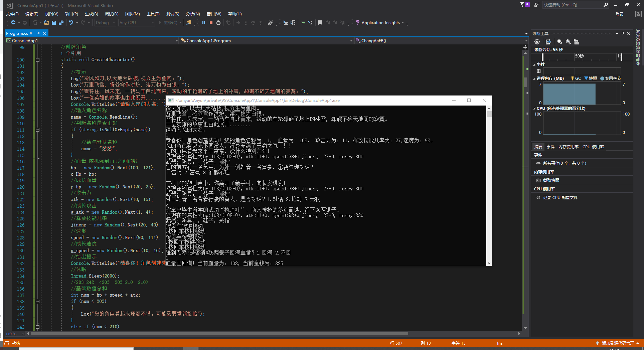This screenshot has width=644, height=350.
Task: Open the 工具(T) menu
Action: 153,14
